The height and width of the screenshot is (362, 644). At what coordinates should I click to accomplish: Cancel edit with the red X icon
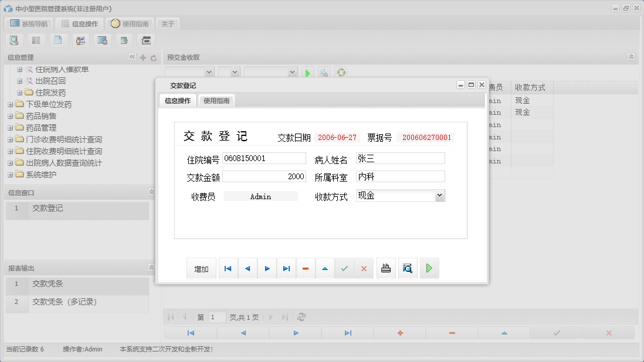(364, 268)
